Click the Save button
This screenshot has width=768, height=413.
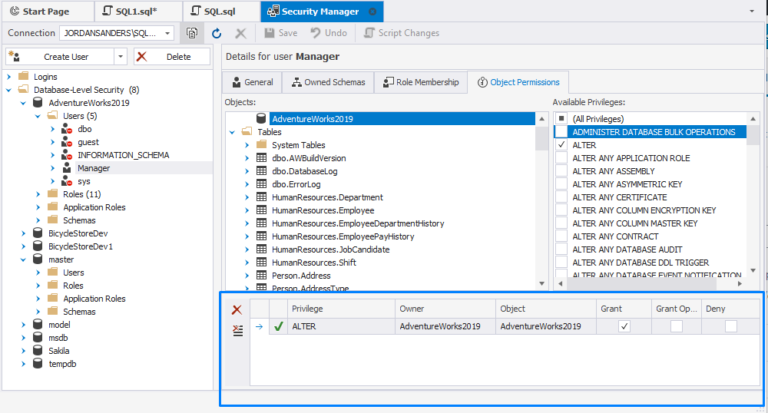pyautogui.click(x=281, y=33)
